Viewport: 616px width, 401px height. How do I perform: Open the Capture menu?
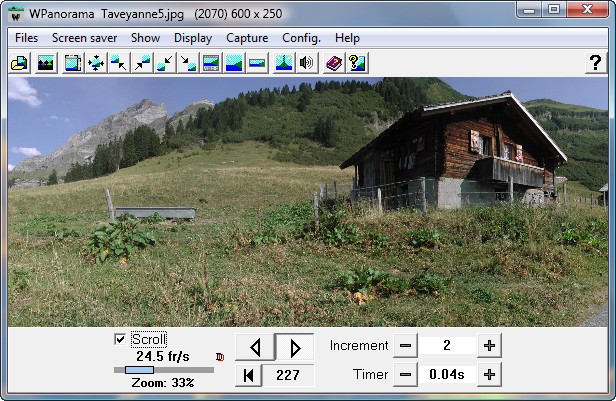click(247, 38)
